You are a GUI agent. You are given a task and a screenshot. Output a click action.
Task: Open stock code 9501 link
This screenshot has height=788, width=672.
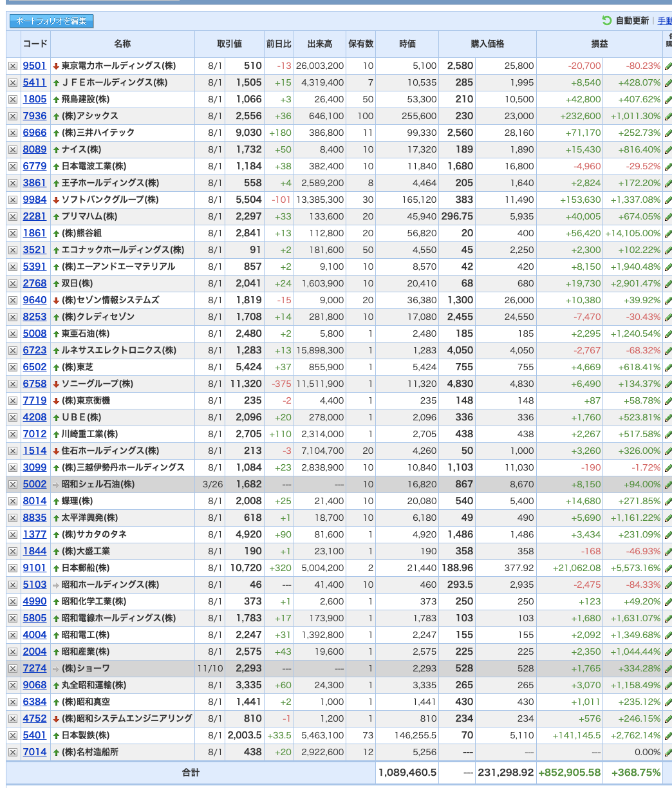(x=35, y=66)
